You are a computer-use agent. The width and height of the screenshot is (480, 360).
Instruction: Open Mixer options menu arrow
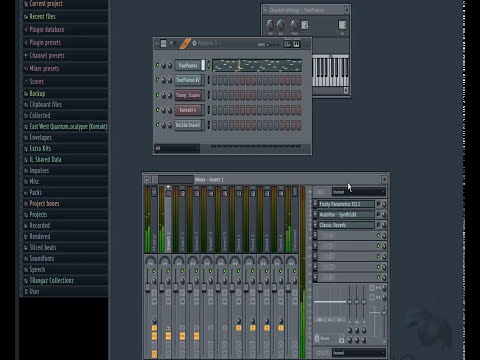[x=147, y=180]
